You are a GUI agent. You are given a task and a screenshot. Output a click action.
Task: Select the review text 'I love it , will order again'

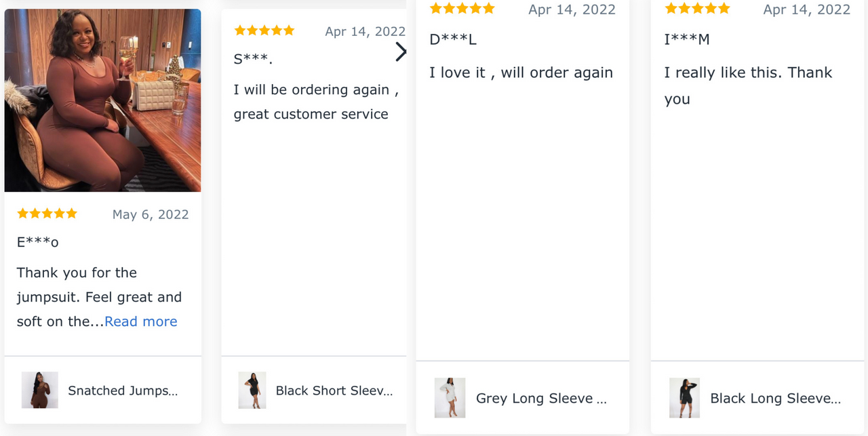tap(521, 73)
